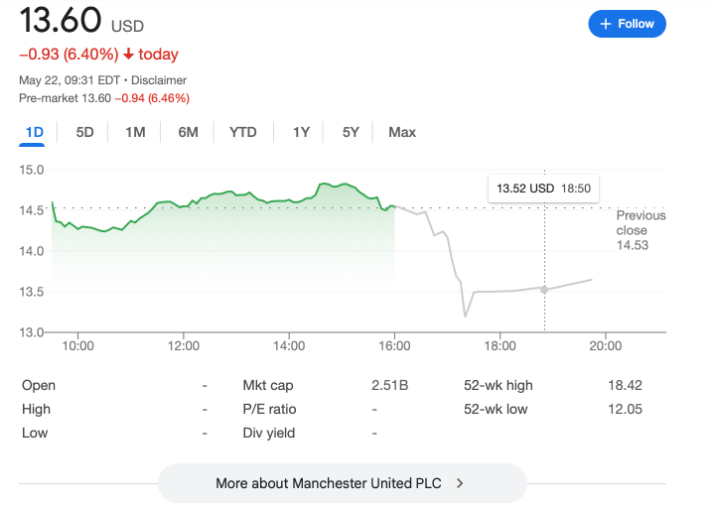This screenshot has height=511, width=714.
Task: Select the 1D time range tab
Action: [x=34, y=132]
